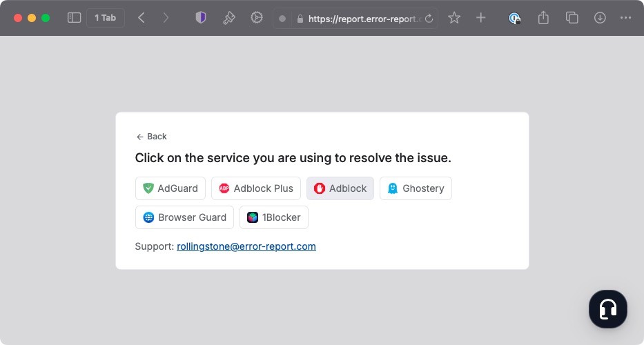Viewport: 644px width, 345px height.
Task: Open the headset support chat widget
Action: [x=608, y=309]
